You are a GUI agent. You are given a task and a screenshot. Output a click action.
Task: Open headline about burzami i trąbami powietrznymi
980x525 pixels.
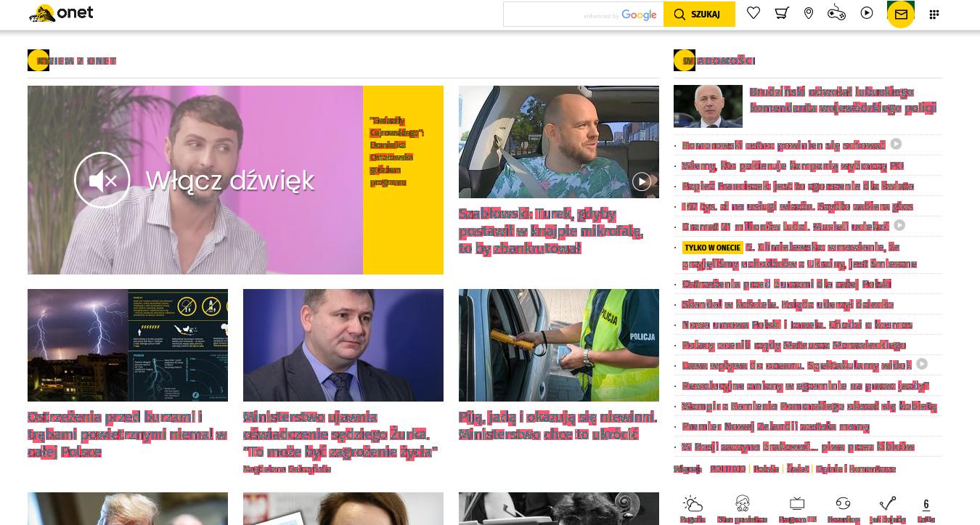[127, 434]
